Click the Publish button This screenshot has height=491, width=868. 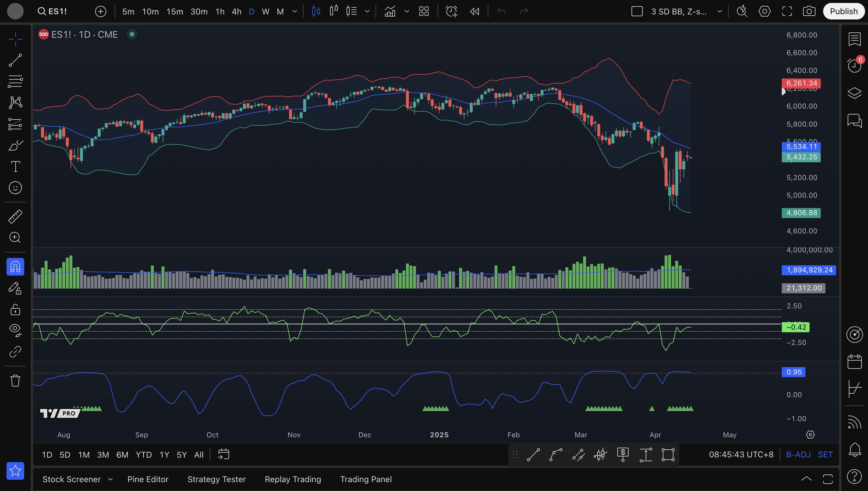[x=843, y=12]
